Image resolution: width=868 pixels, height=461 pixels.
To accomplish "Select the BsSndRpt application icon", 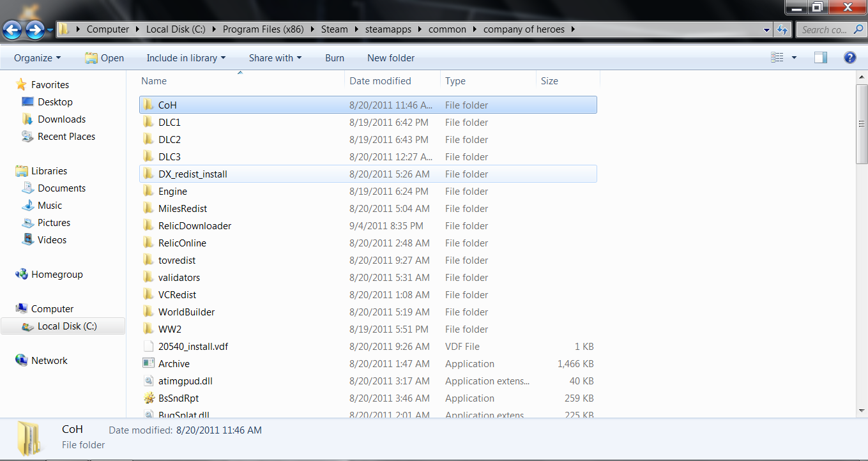I will pyautogui.click(x=148, y=398).
